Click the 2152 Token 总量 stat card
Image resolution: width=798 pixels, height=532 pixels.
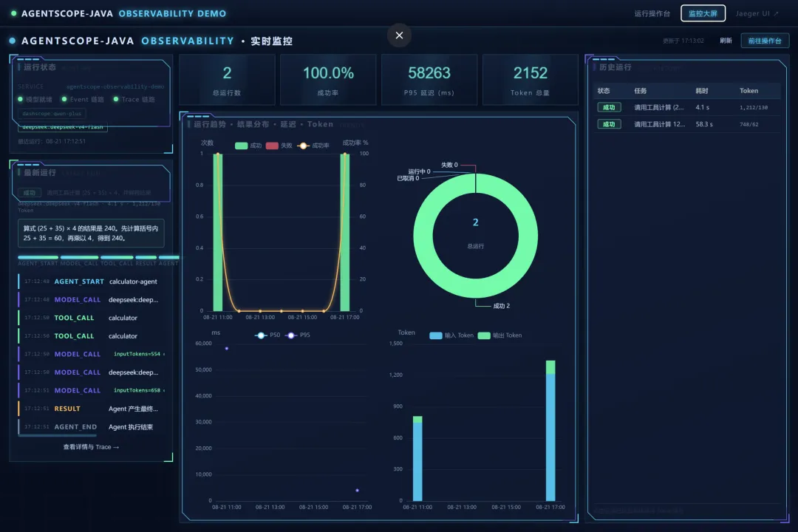pyautogui.click(x=531, y=80)
